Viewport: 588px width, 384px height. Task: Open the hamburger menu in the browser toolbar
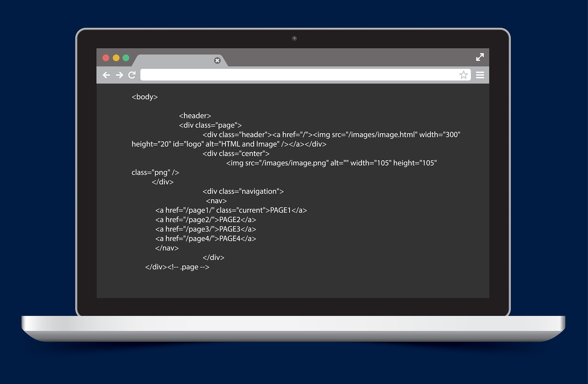(x=480, y=75)
